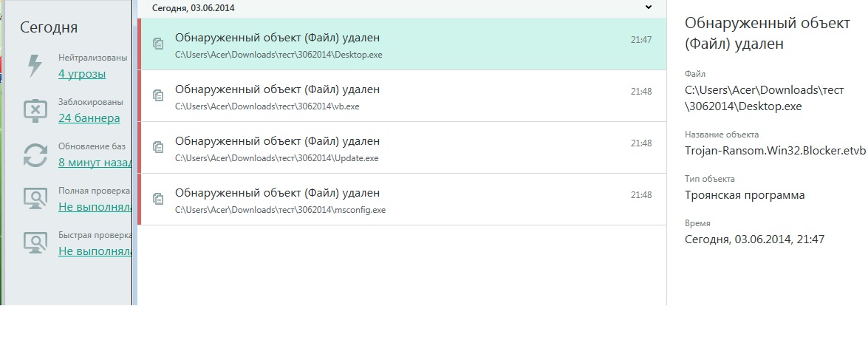Collapse the Сегодня, 03.06.2014 group chevron
Viewport: 868px width, 340px height.
[649, 7]
